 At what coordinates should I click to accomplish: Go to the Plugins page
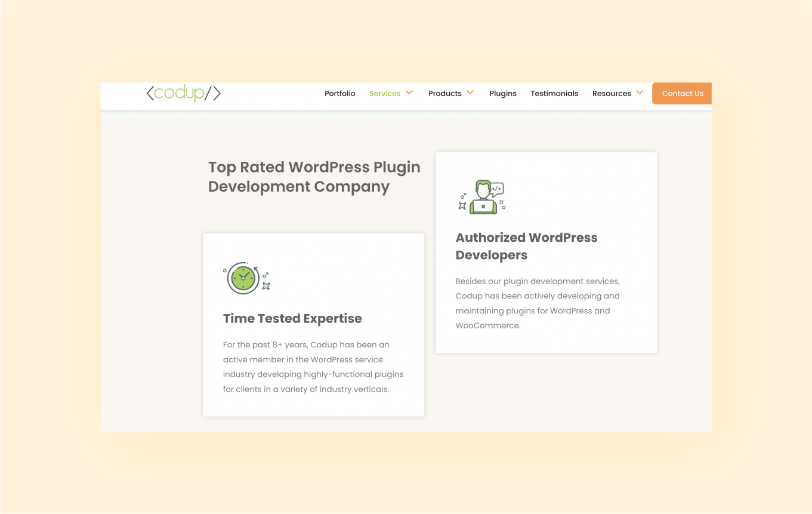click(503, 94)
